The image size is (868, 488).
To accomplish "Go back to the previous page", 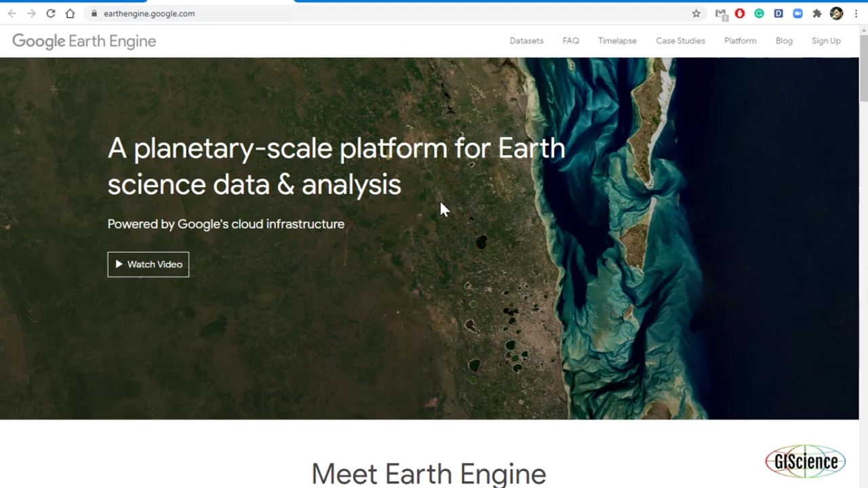I will [12, 14].
